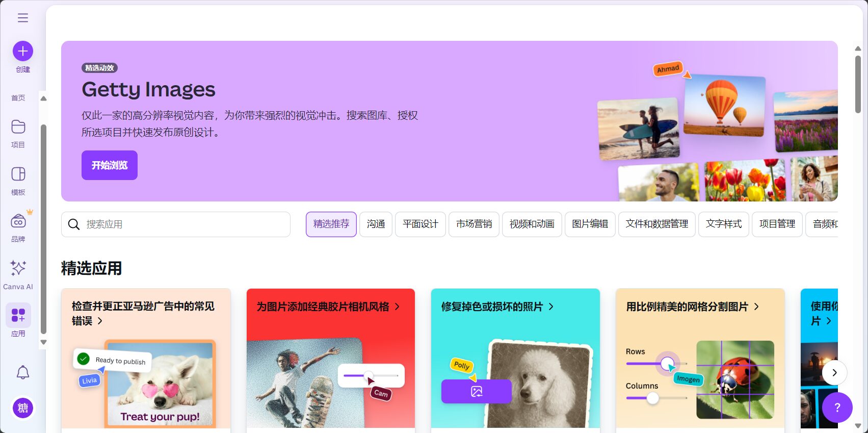The image size is (868, 433).
Task: Click the tulips banner photo
Action: [745, 181]
